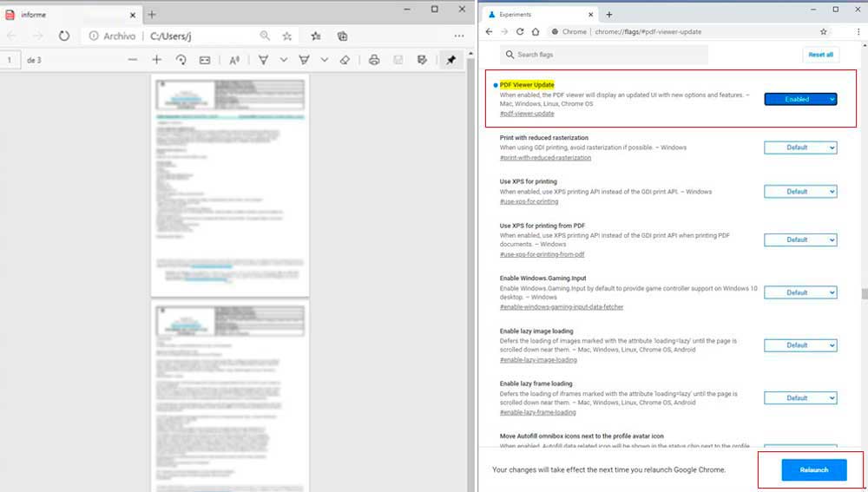Viewport: 868px width, 492px height.
Task: Click the Search flags input field
Action: click(x=604, y=55)
